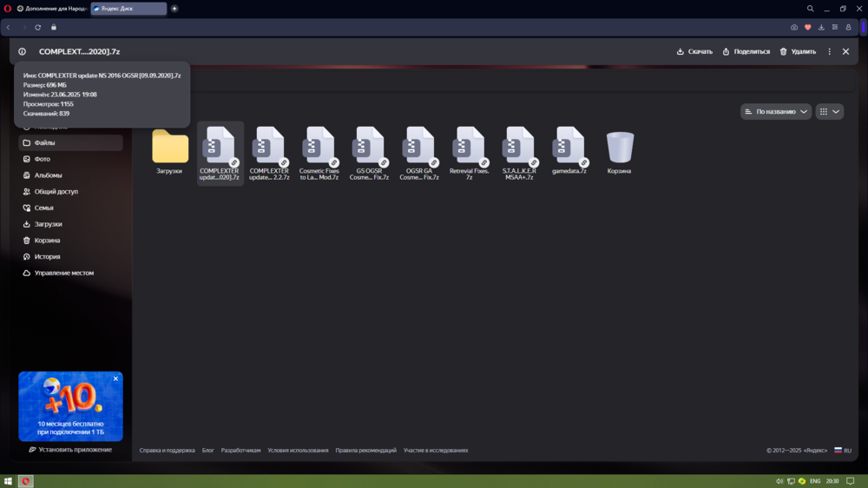
Task: Open the Windows Start menu
Action: 8,481
